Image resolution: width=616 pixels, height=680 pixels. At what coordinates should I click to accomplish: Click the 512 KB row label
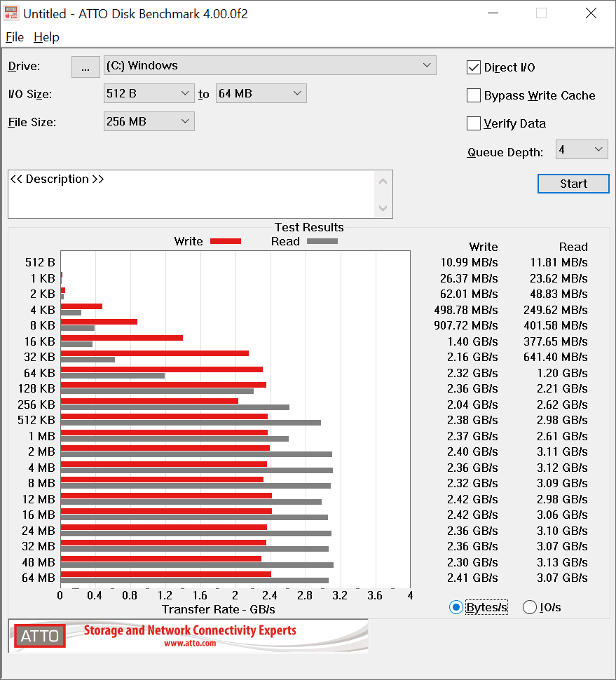(x=36, y=420)
